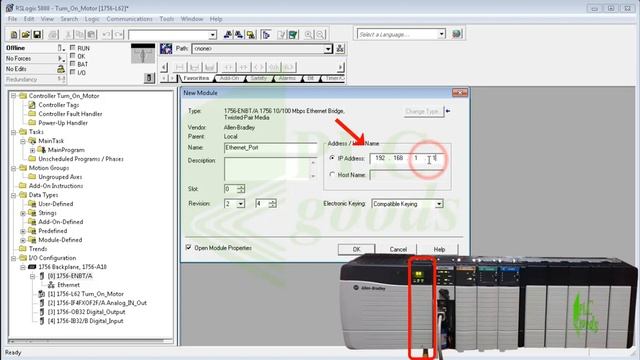Toggle the controller organizer icon

click(x=266, y=35)
